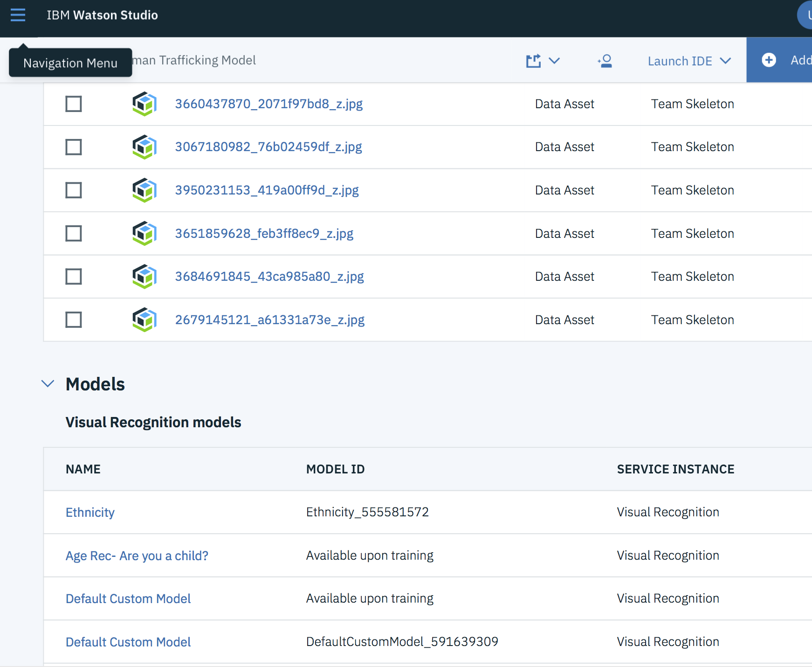Viewport: 812px width, 667px height.
Task: Open 3067180982_76b02459df_z.jpg asset link
Action: tap(268, 147)
